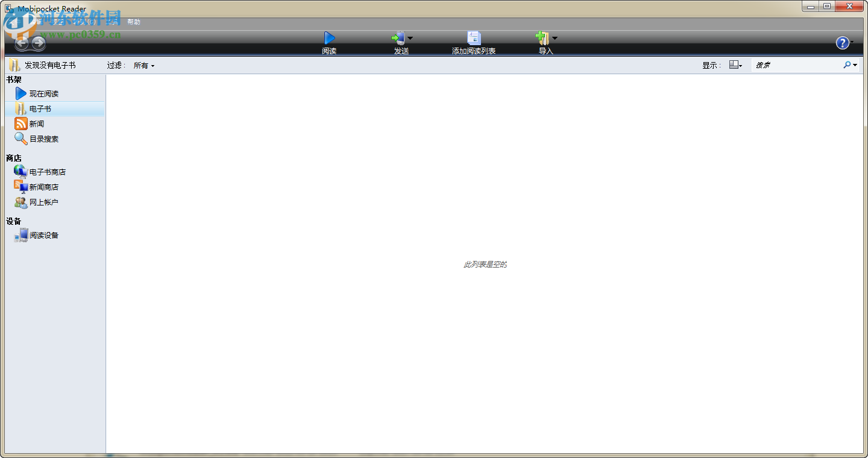Expand the 发送 dropdown arrow

tap(410, 38)
